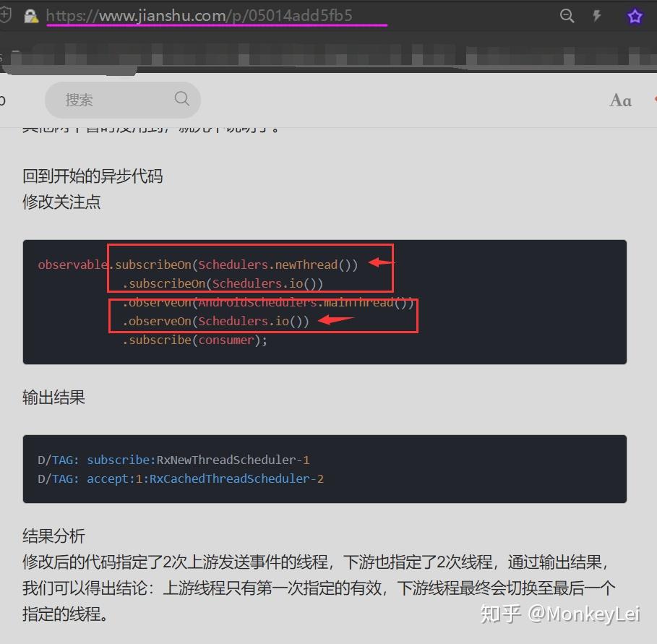Click the shield extension icon at top left

(7, 12)
